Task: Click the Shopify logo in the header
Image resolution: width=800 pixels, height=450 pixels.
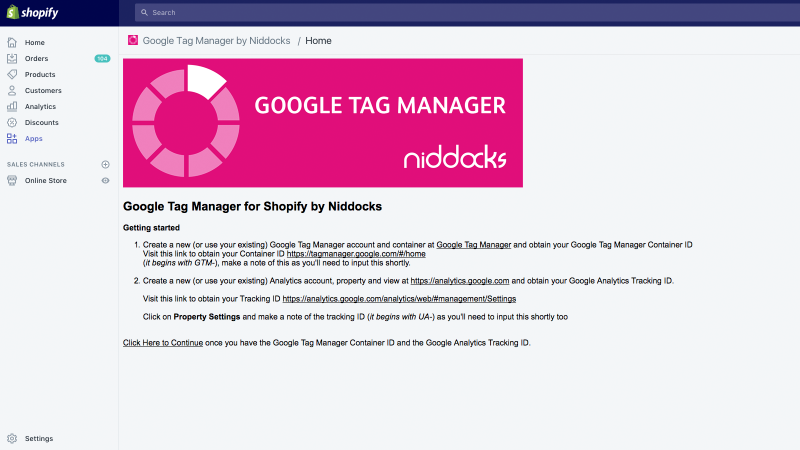Action: [33, 12]
